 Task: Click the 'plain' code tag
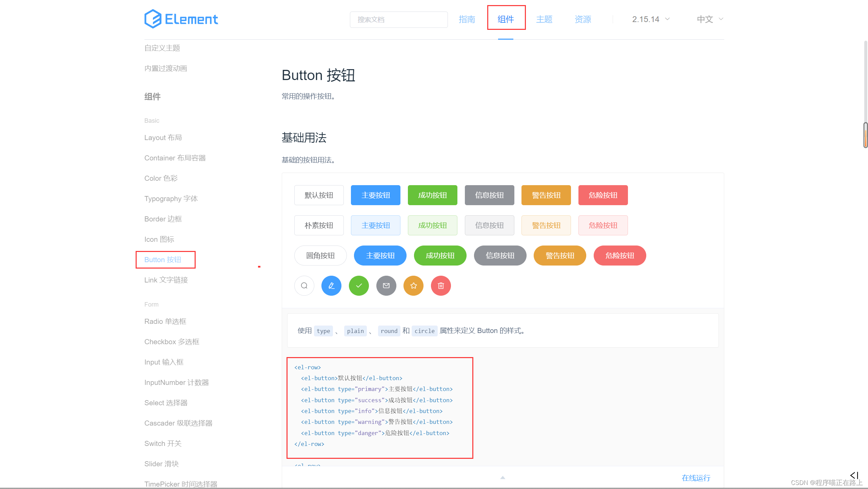pyautogui.click(x=355, y=331)
